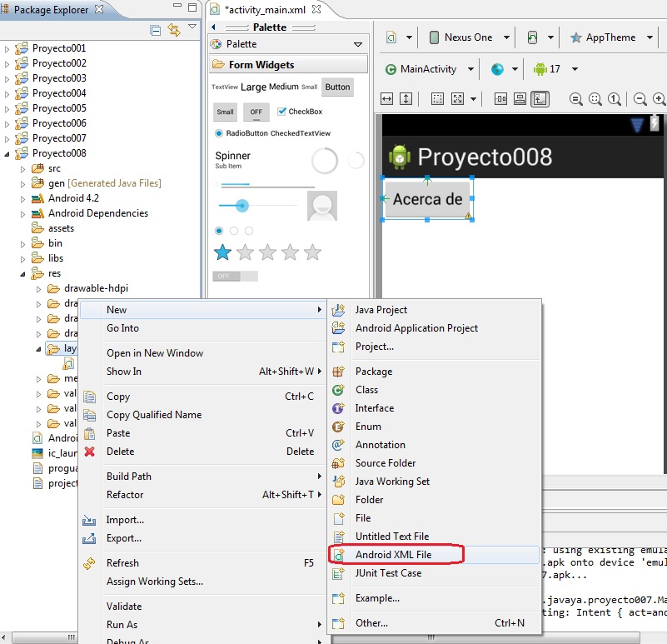Click the zoom to 100% icon
667x644 pixels.
(x=615, y=99)
